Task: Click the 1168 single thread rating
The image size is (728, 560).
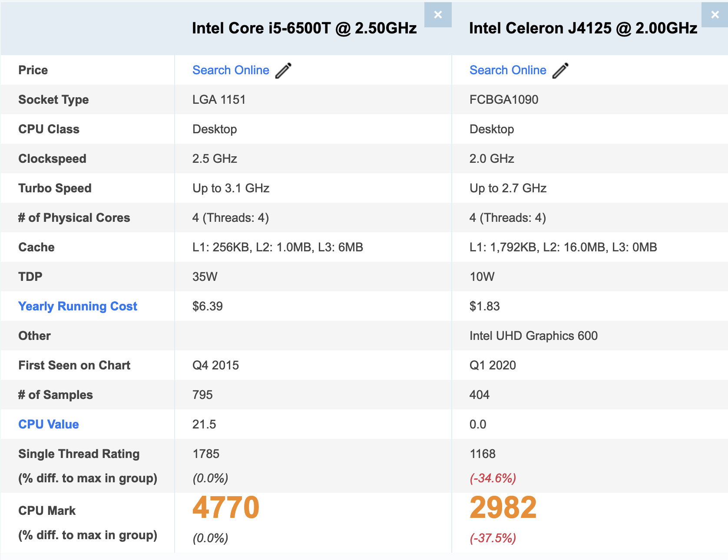Action: coord(483,454)
